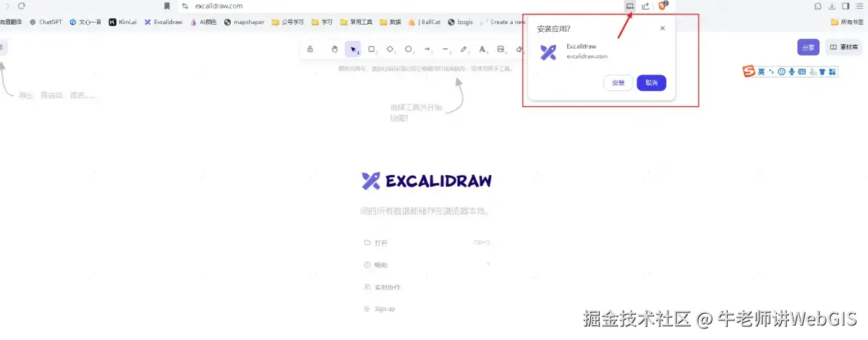
Task: Open the 素材库 library panel
Action: pyautogui.click(x=843, y=47)
